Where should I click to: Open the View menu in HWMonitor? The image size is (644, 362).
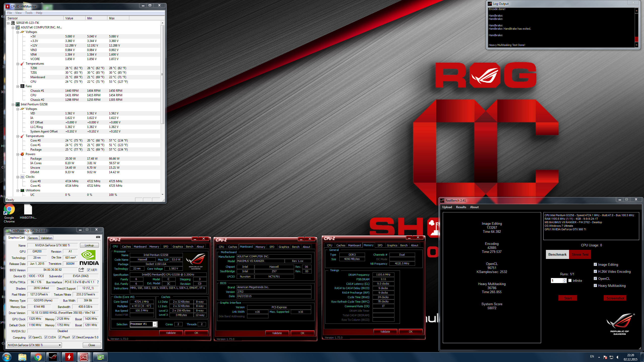tap(18, 13)
